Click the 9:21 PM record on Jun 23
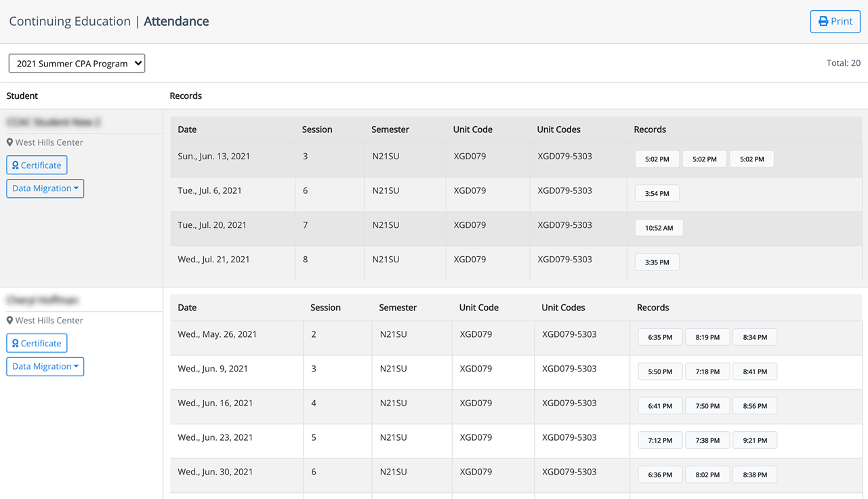 point(754,440)
